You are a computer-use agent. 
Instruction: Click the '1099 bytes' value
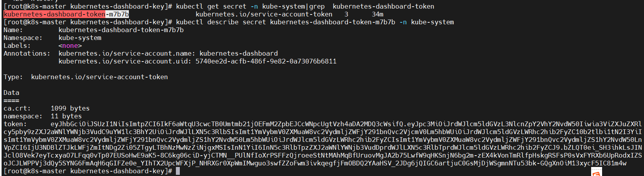pyautogui.click(x=70, y=108)
